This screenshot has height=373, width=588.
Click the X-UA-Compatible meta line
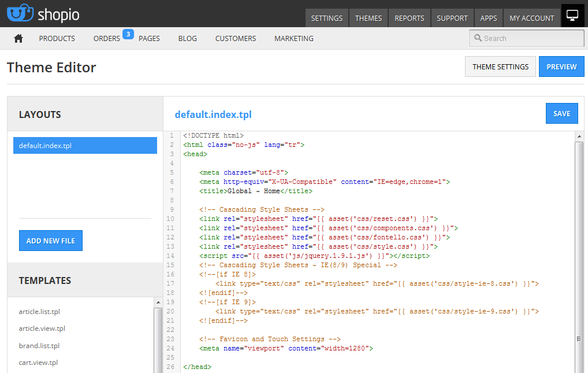coord(325,182)
